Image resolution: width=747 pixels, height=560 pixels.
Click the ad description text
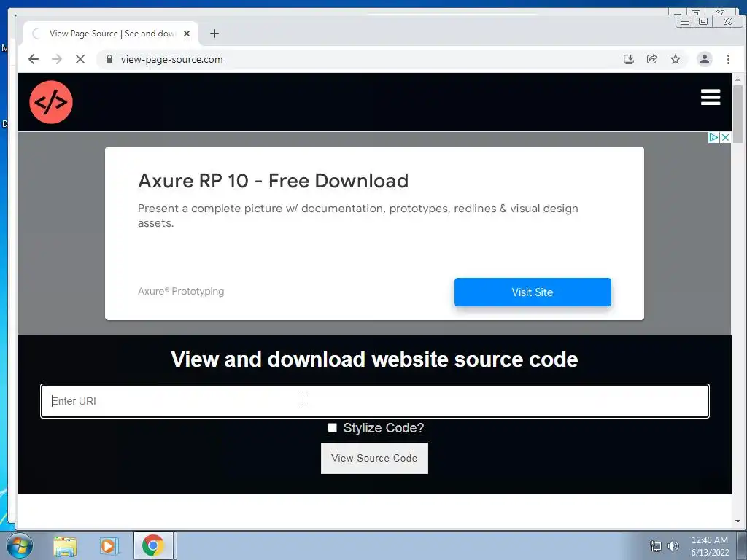point(357,216)
